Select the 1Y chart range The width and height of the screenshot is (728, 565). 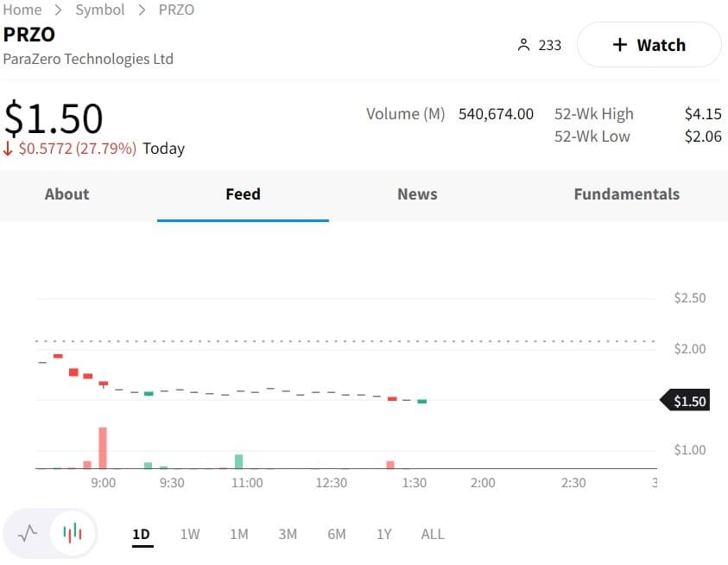coord(384,534)
